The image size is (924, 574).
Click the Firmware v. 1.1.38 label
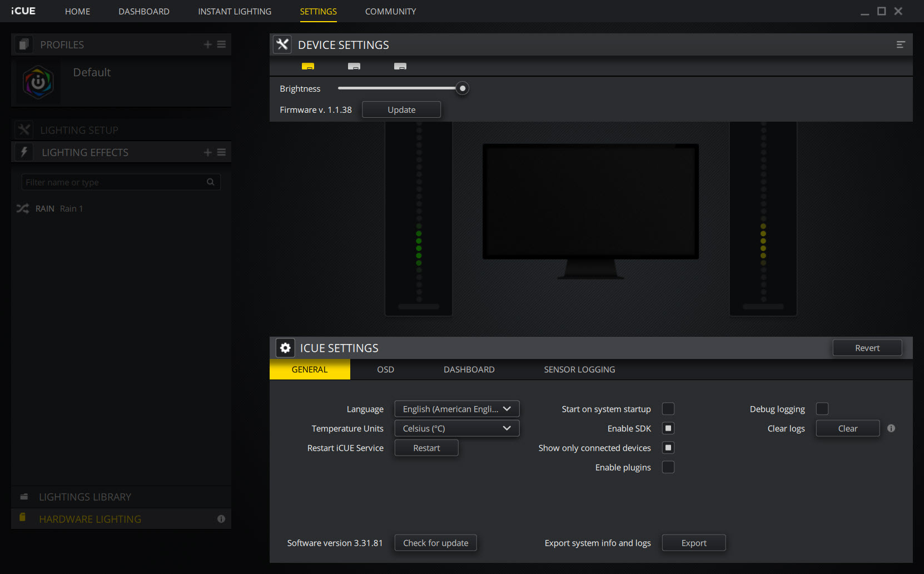316,109
